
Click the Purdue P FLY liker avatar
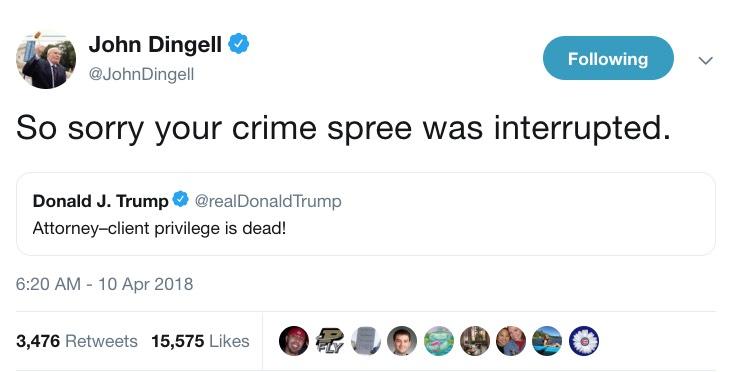point(330,340)
